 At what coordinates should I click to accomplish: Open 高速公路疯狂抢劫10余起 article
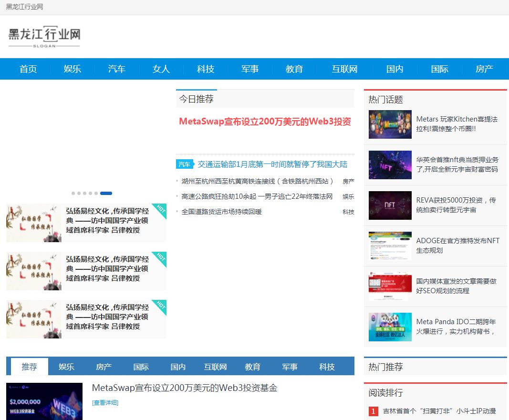tap(257, 196)
